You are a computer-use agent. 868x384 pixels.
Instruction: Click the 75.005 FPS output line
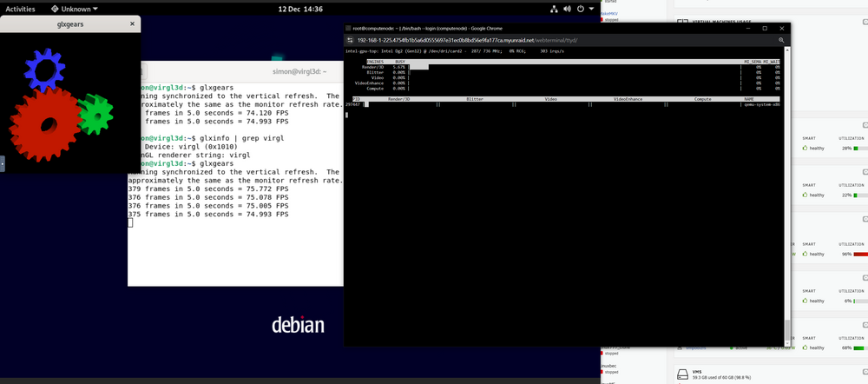coord(208,206)
